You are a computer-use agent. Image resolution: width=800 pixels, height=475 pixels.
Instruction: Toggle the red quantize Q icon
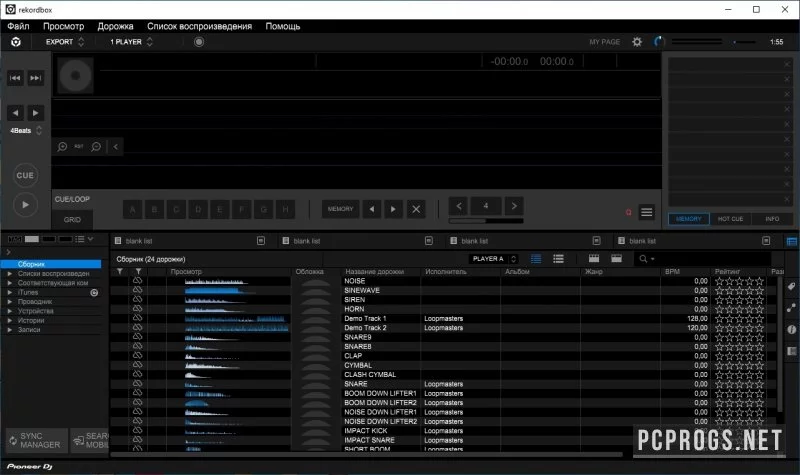pos(629,212)
